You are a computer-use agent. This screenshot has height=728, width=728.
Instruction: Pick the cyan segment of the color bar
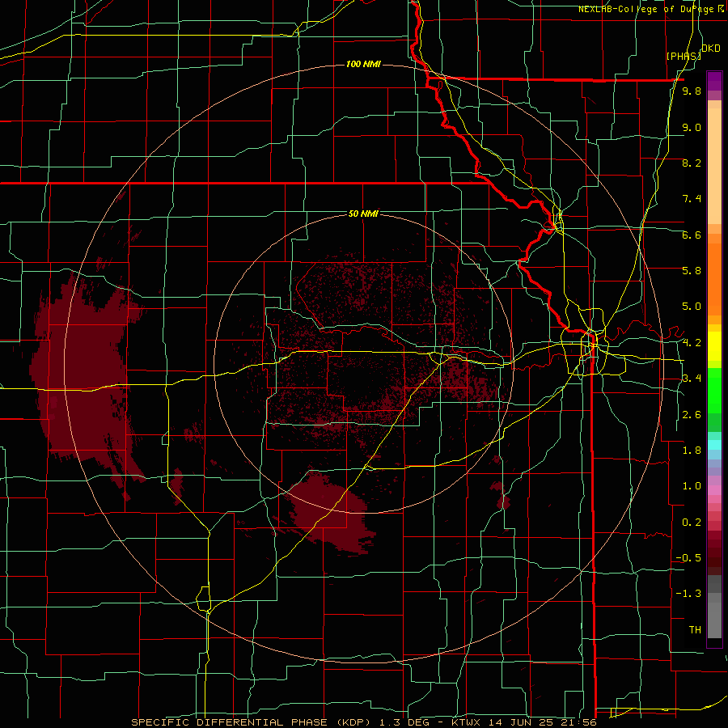[714, 445]
